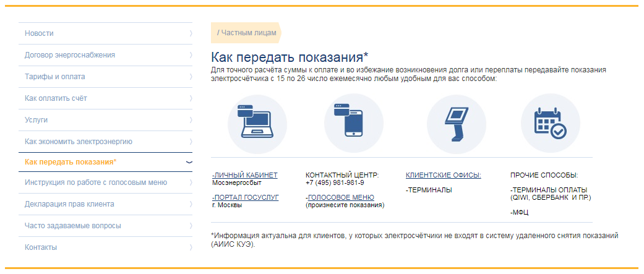The image size is (644, 274).
Task: Expand arrow beside Как экономить электроэнергию
Action: (190, 142)
